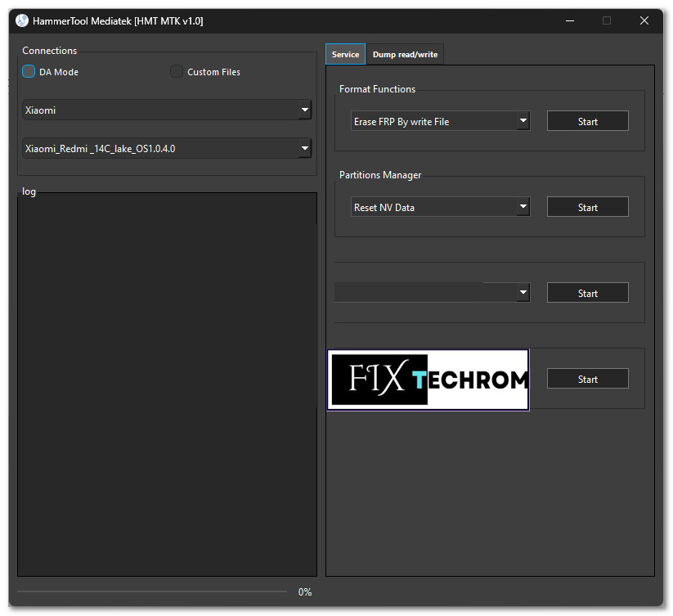This screenshot has width=673, height=616.
Task: Click the HammerTool Mediatek title text
Action: coord(118,21)
